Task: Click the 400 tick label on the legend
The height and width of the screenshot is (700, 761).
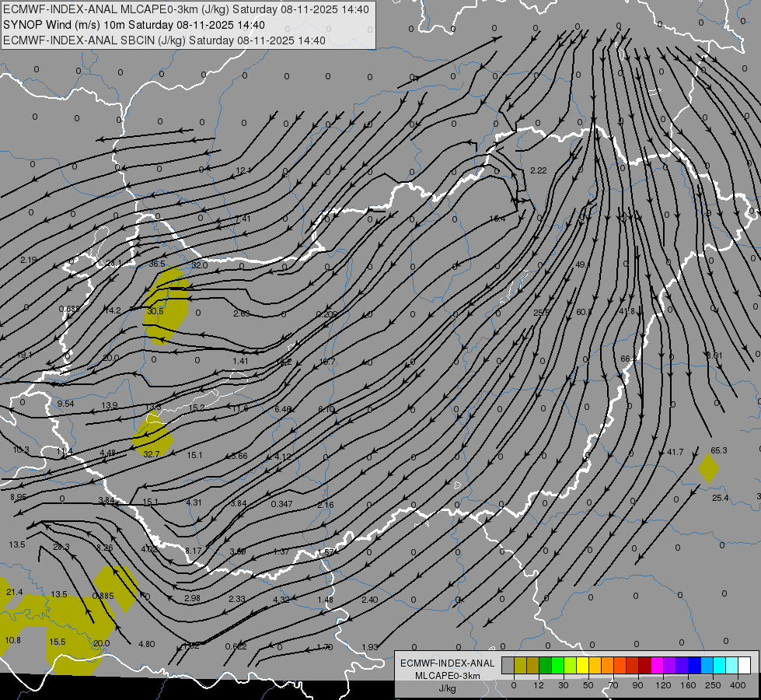Action: tap(738, 685)
